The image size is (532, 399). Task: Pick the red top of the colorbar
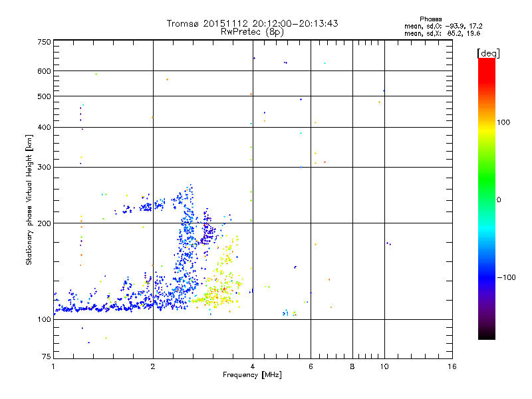tap(487, 68)
